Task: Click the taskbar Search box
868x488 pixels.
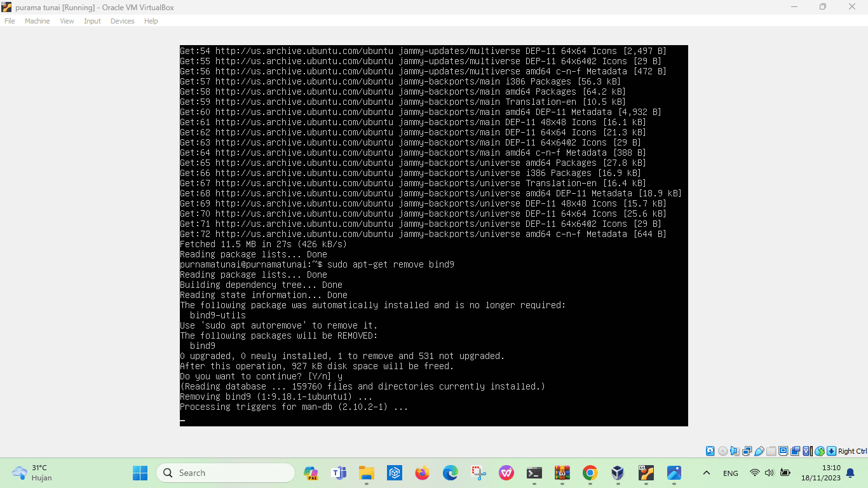Action: (226, 473)
